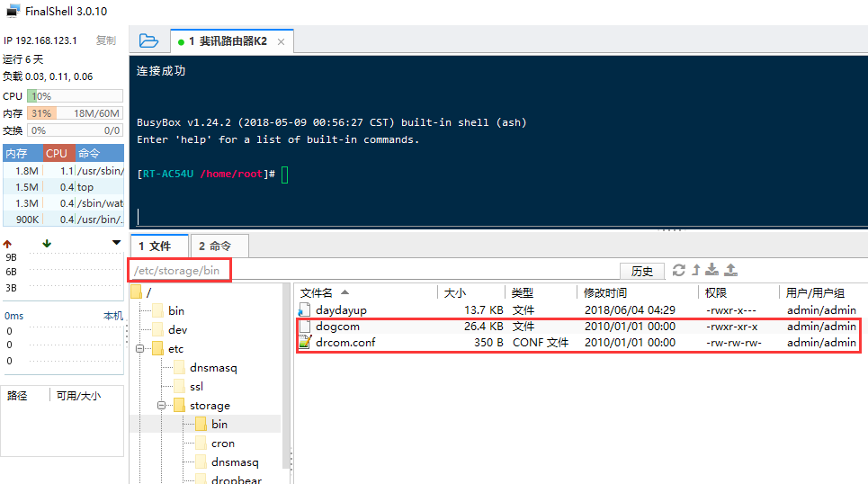Switch to the 1 文件 tab
This screenshot has width=868, height=484.
159,246
